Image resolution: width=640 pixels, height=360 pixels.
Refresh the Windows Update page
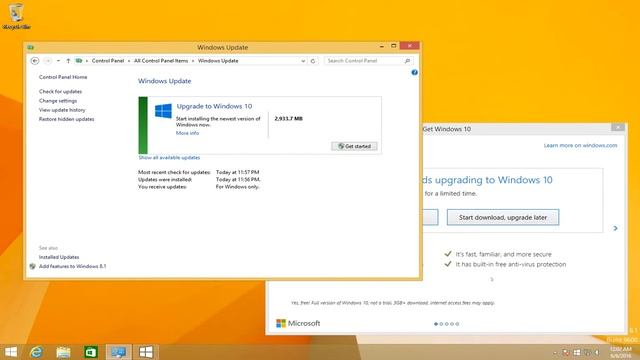point(313,61)
